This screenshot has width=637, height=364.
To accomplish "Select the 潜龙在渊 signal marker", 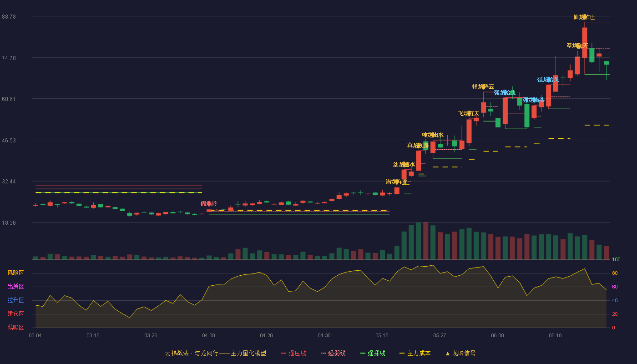I will tap(397, 182).
